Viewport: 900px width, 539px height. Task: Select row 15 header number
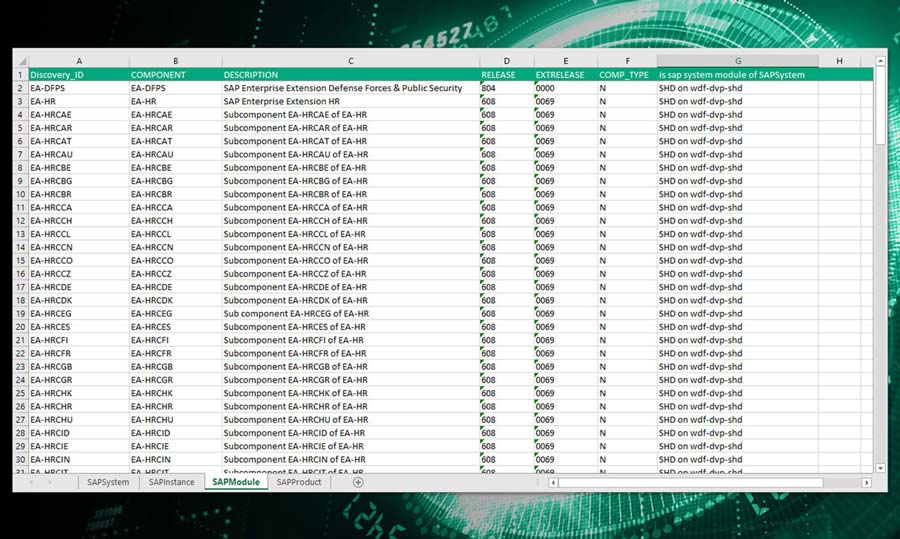point(21,261)
